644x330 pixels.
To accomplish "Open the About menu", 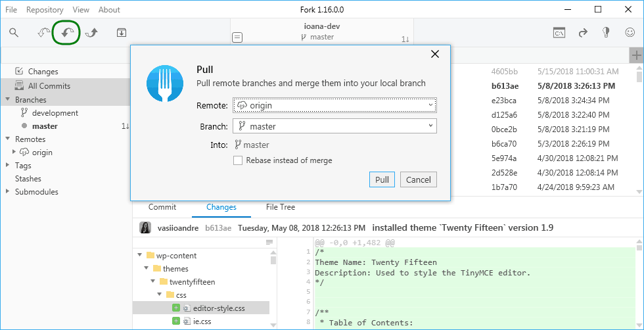I will 109,9.
